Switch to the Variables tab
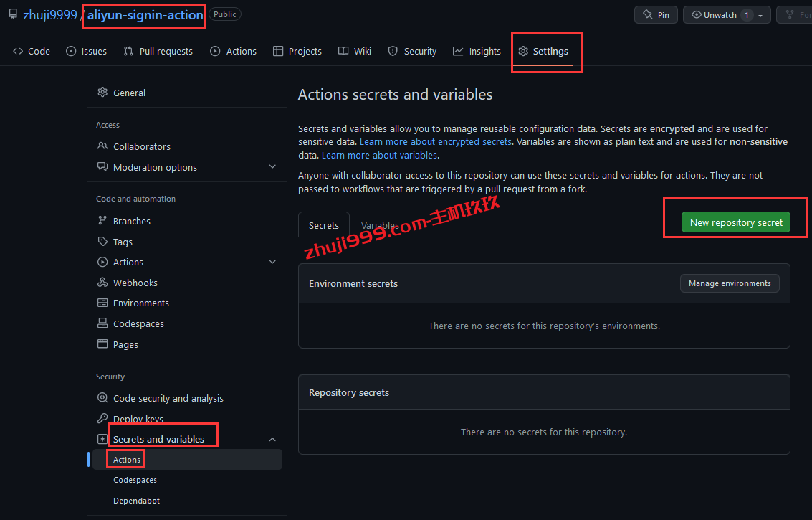812x520 pixels. point(380,225)
